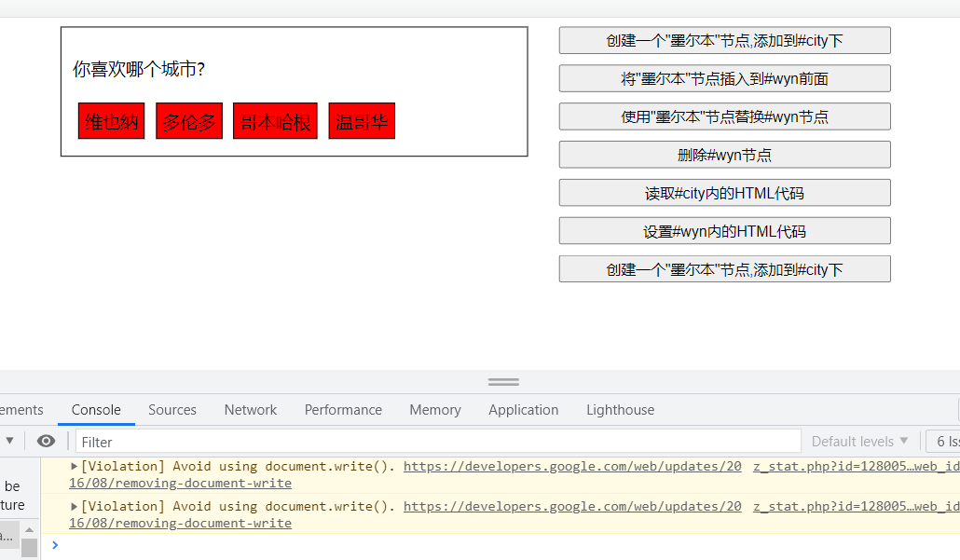Screen dimensions: 960x560
Task: Expand the first Violation message triangle
Action: (74, 467)
